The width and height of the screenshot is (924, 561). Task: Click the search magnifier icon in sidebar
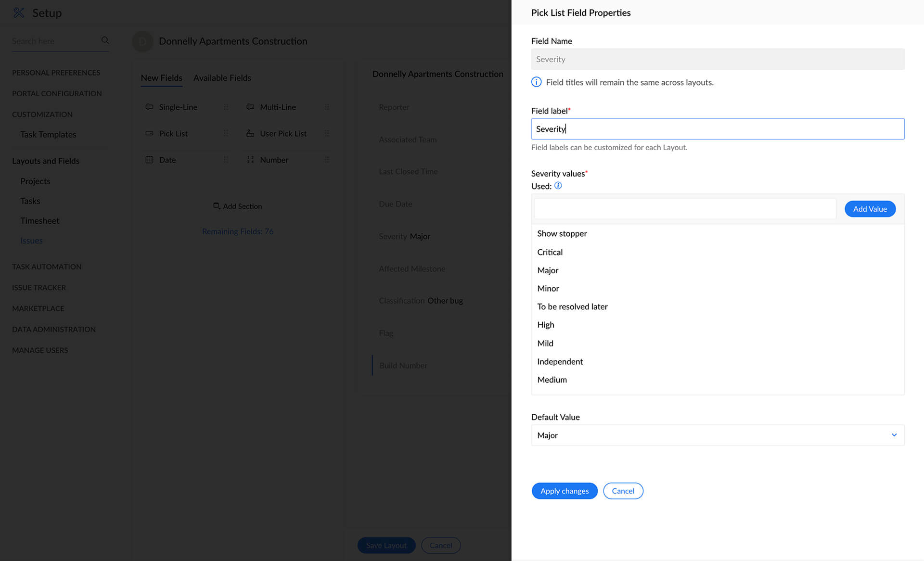pyautogui.click(x=105, y=40)
